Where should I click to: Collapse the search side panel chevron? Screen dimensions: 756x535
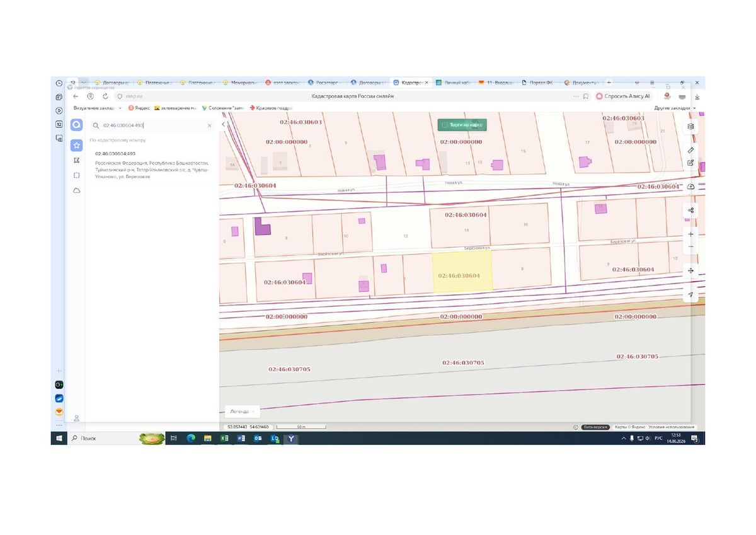[223, 125]
